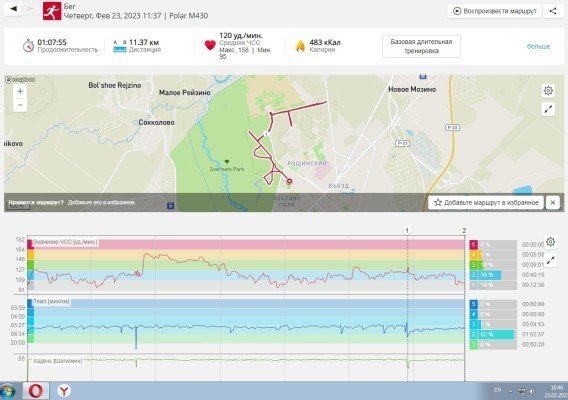Click the 'Темп [мин/км]' graph label
Image resolution: width=568 pixels, height=400 pixels.
click(51, 301)
